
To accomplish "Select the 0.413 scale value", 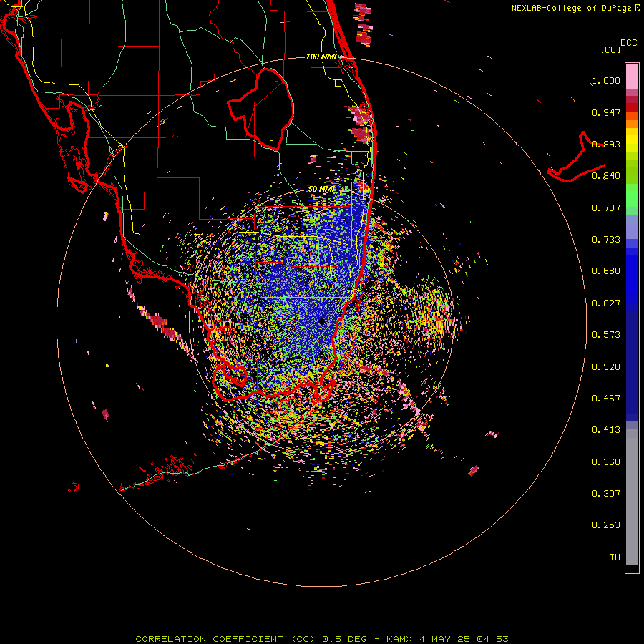I will pos(606,430).
